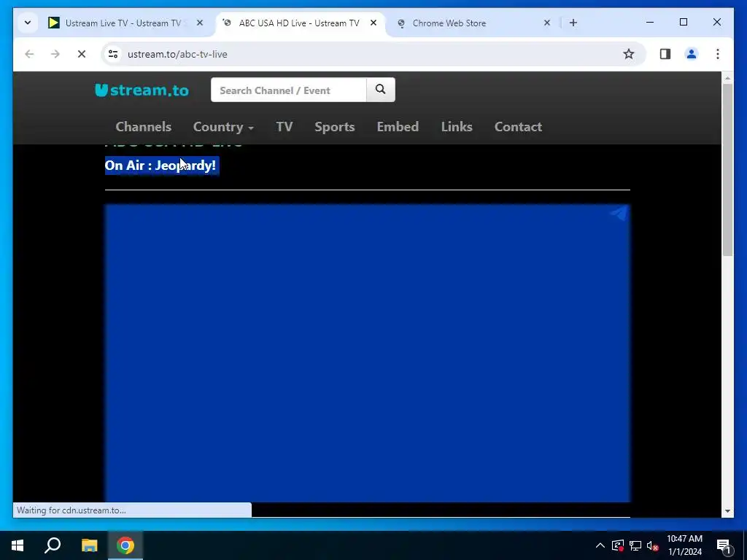Screen dimensions: 747x560
Task: Click the muted speaker volume icon
Action: coord(653,545)
